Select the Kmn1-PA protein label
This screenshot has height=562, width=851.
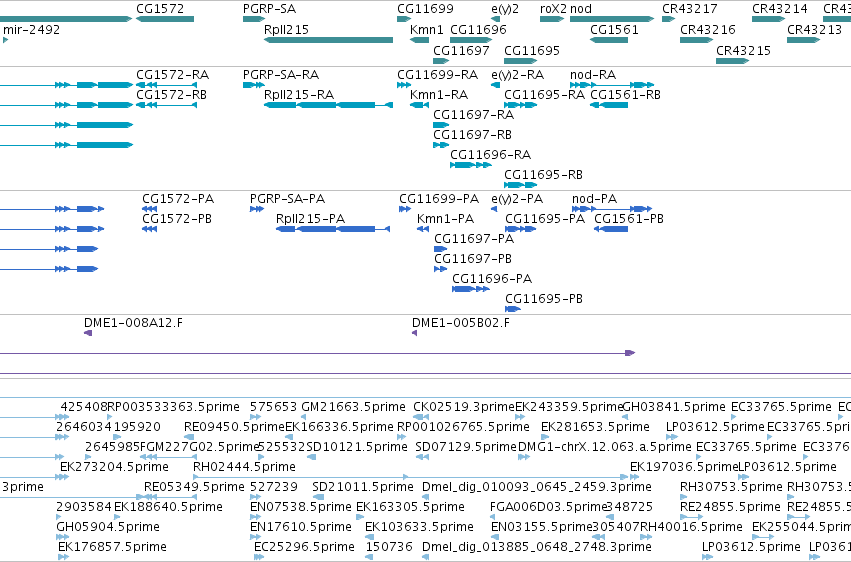(x=445, y=219)
